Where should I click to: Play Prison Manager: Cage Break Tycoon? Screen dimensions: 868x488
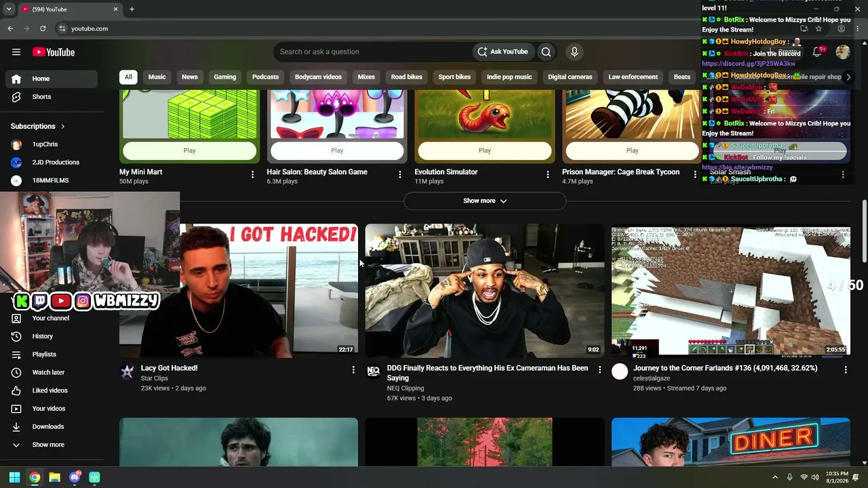(x=632, y=150)
